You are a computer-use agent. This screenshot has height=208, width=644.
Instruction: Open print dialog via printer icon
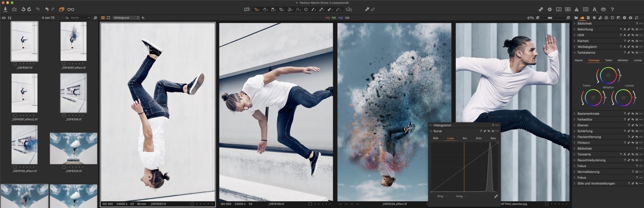point(603,9)
